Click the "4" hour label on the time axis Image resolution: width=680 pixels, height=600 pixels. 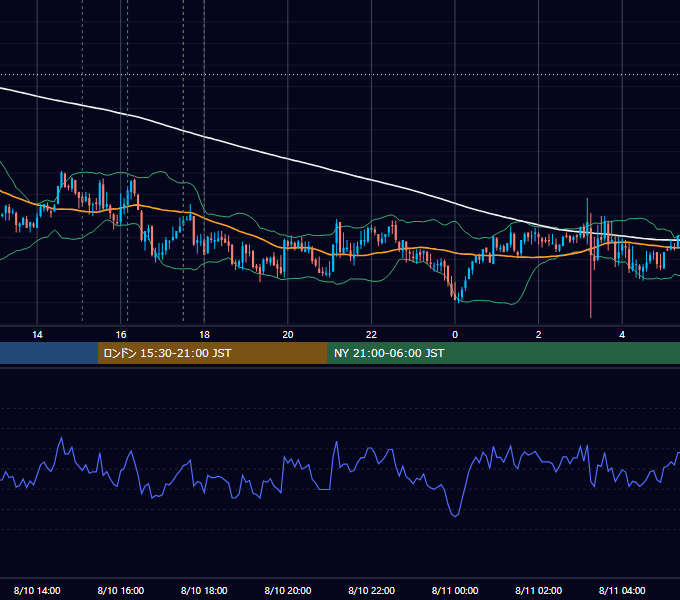[622, 335]
